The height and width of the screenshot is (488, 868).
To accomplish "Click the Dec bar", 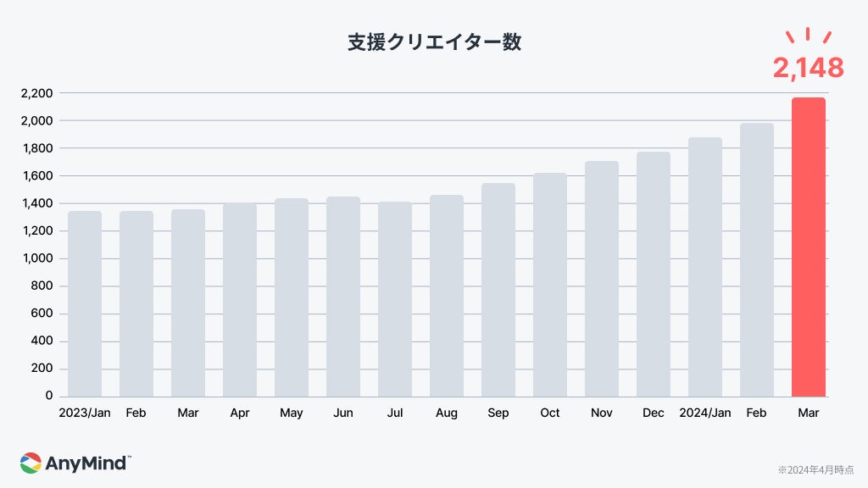I will coord(653,274).
